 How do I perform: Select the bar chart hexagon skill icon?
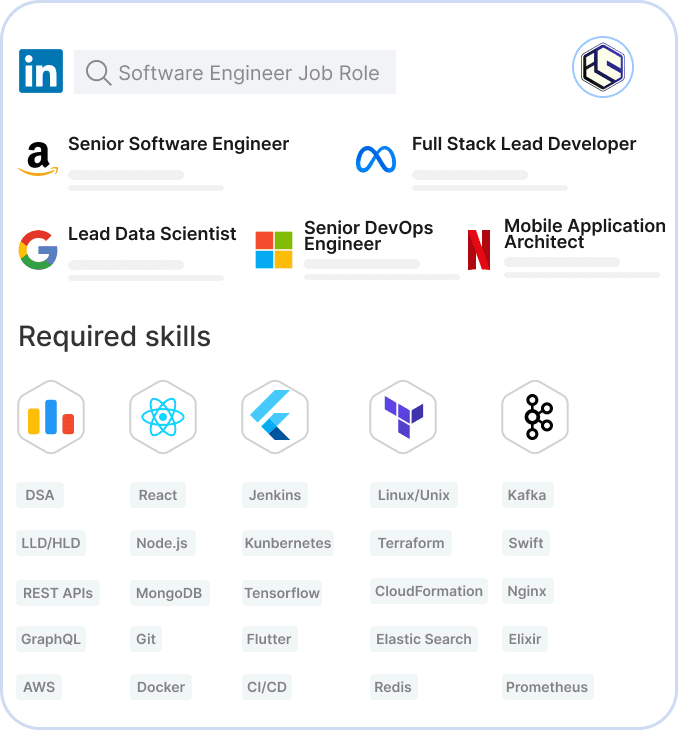(51, 416)
